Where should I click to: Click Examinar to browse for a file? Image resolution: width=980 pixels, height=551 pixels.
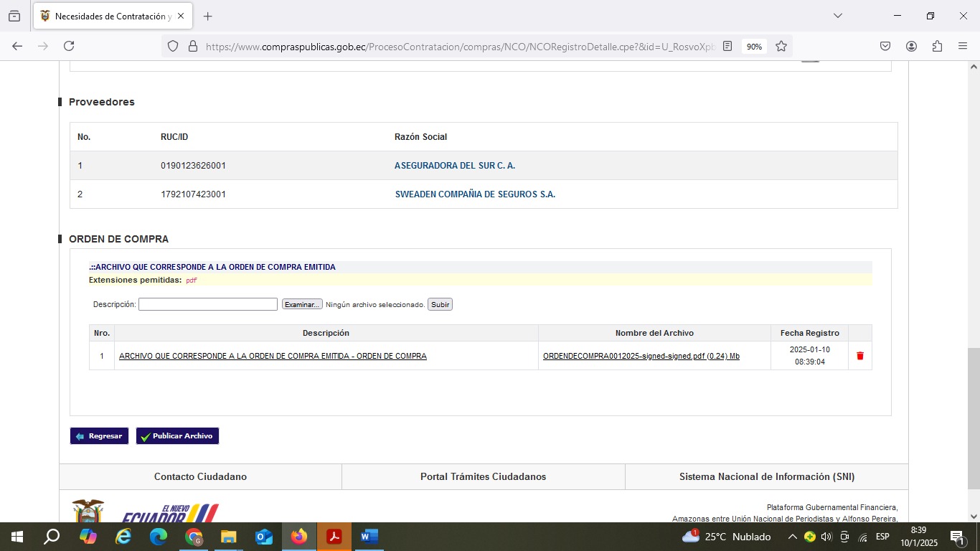[302, 305]
